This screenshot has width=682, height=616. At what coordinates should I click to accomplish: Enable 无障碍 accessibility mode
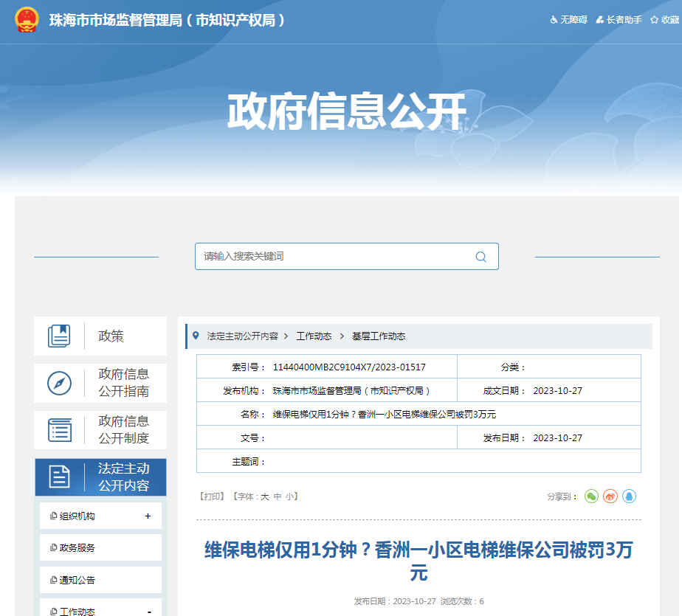coord(568,20)
